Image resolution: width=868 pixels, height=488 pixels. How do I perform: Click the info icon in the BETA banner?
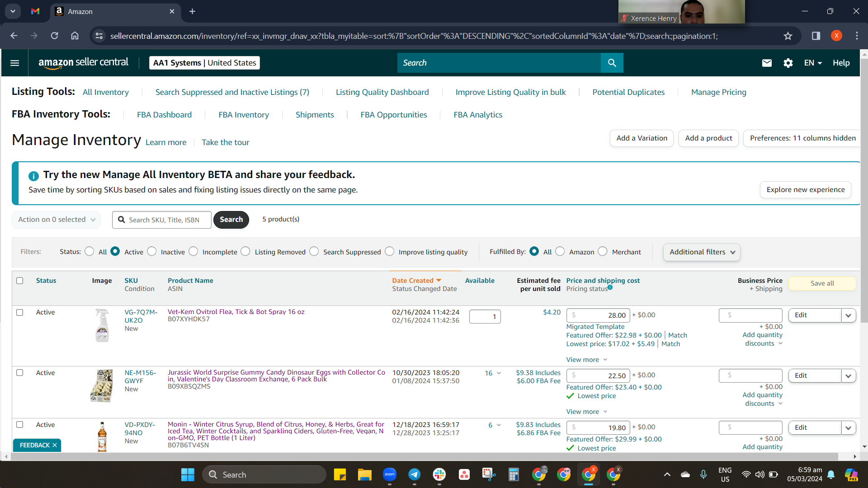[x=33, y=176]
